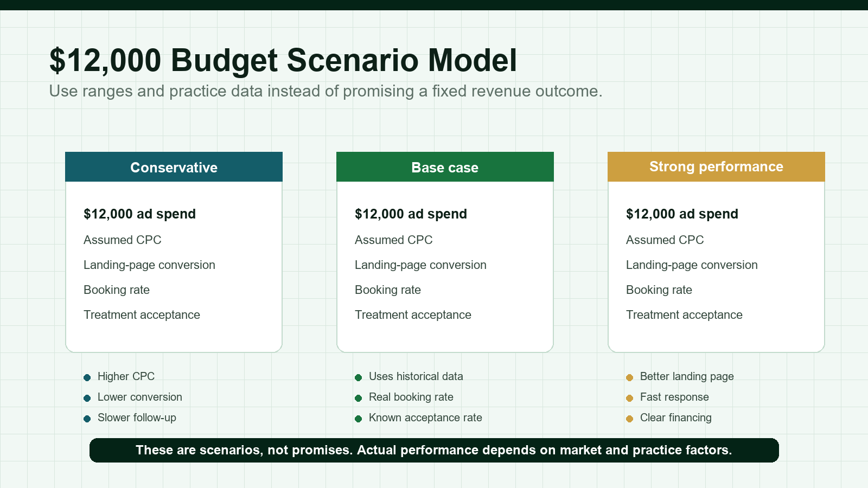
Task: Click the gold bullet dot beside Better landing page
Action: pyautogui.click(x=629, y=377)
